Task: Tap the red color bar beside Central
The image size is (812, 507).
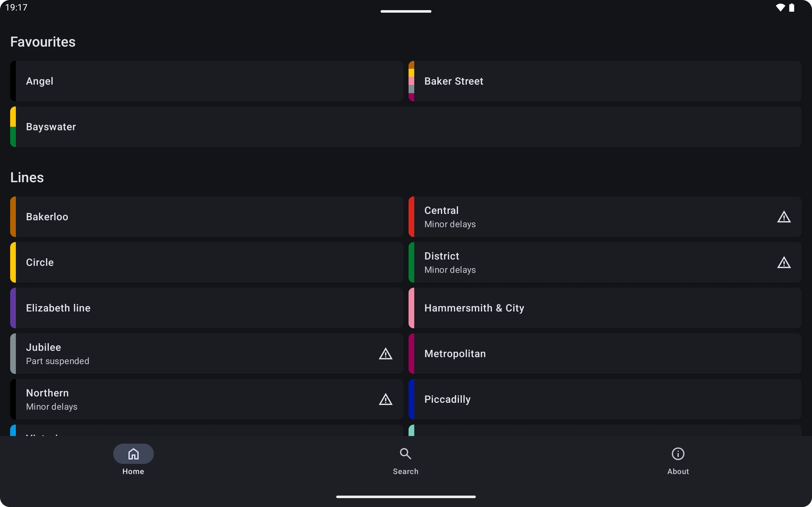Action: [412, 217]
